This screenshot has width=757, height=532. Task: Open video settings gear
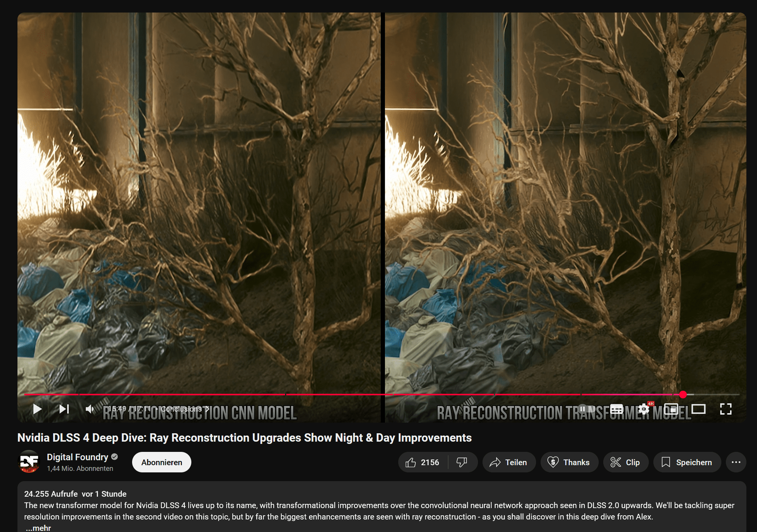pyautogui.click(x=643, y=409)
